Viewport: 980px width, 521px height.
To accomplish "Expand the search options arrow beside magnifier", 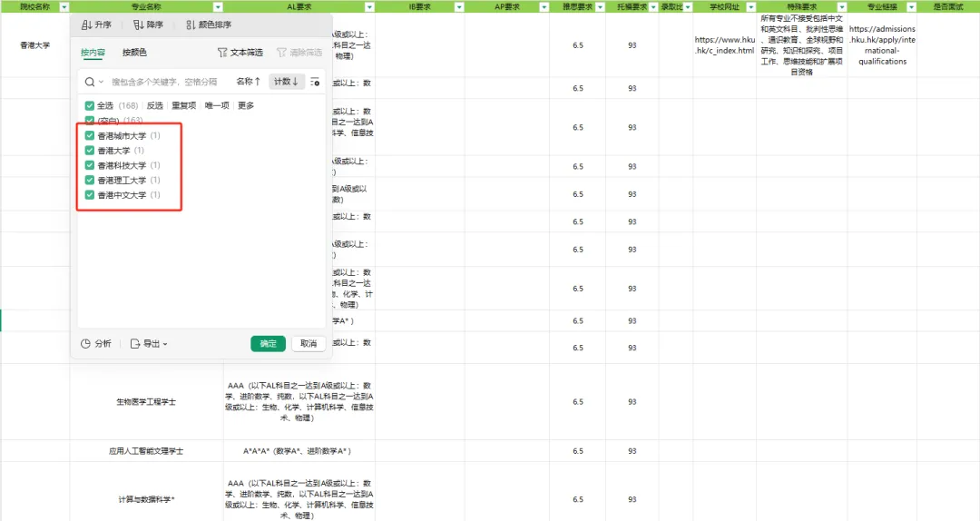I will 101,82.
